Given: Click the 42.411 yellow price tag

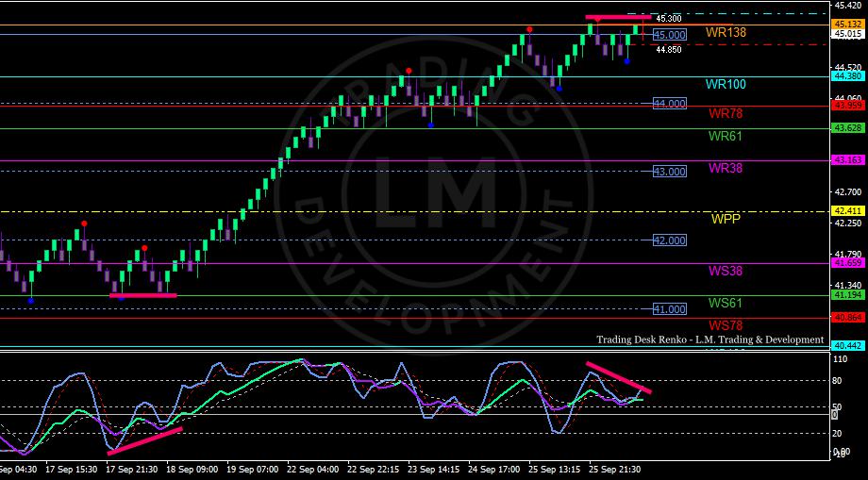Looking at the screenshot, I should coord(847,210).
